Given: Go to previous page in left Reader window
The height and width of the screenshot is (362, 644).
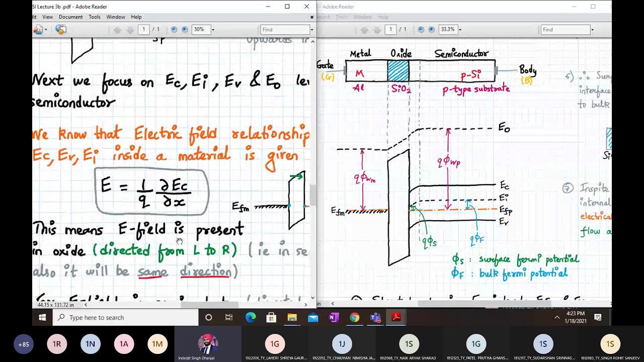Looking at the screenshot, I should (x=117, y=30).
